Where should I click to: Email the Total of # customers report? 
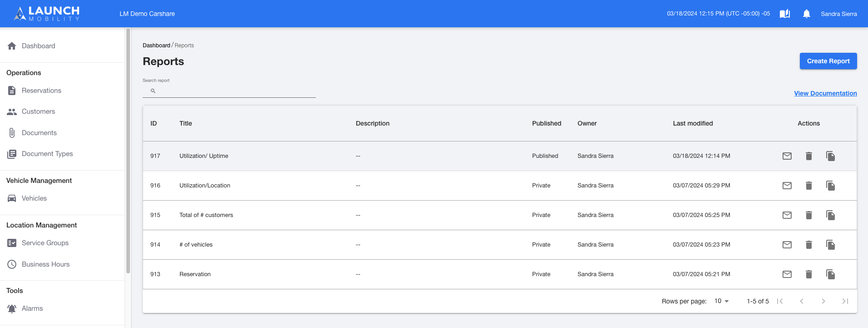(787, 215)
